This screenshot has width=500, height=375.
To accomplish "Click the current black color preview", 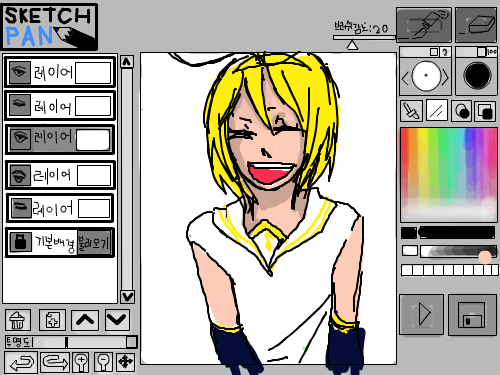I will point(477,76).
